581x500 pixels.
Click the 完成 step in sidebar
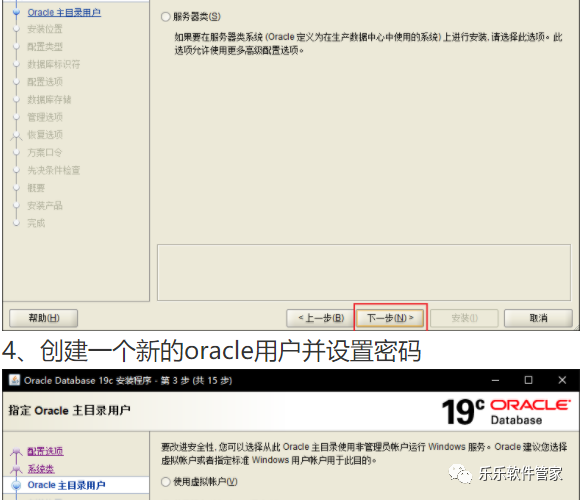click(36, 223)
